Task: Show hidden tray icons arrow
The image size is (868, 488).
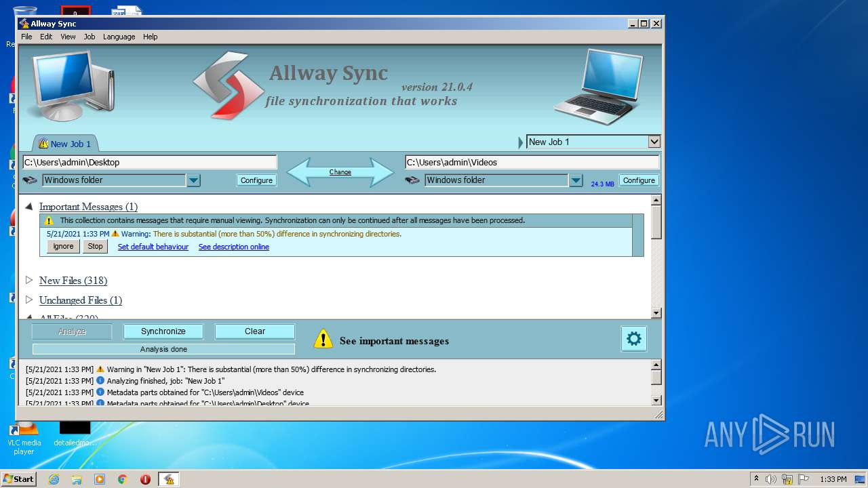Action: 756,479
